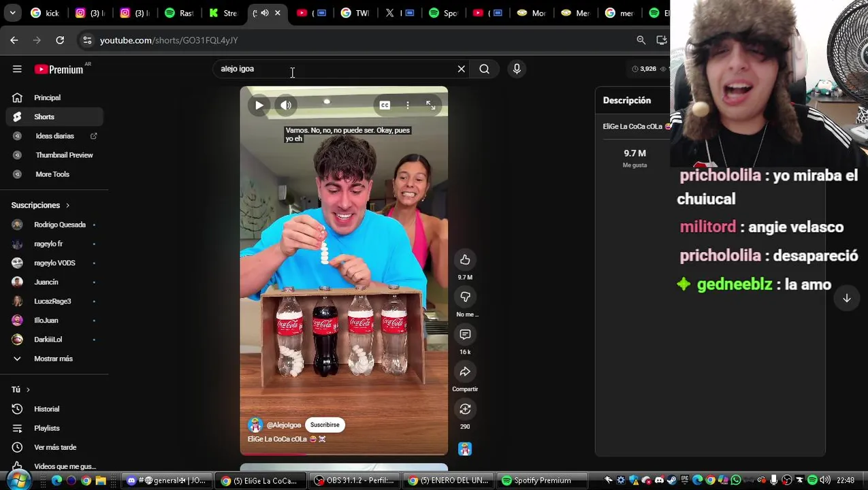
Task: Select Shorts in the sidebar
Action: click(54, 117)
